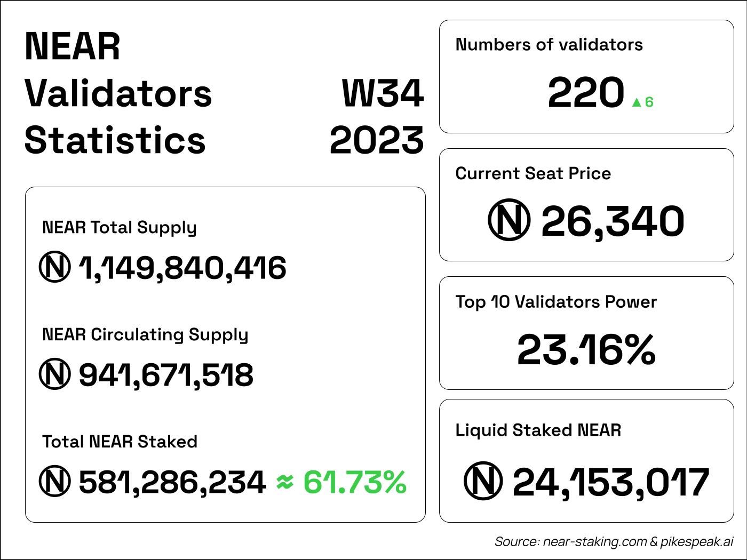747x560 pixels.
Task: Click the green approximately-equal sign before 61.73%
Action: pyautogui.click(x=285, y=482)
